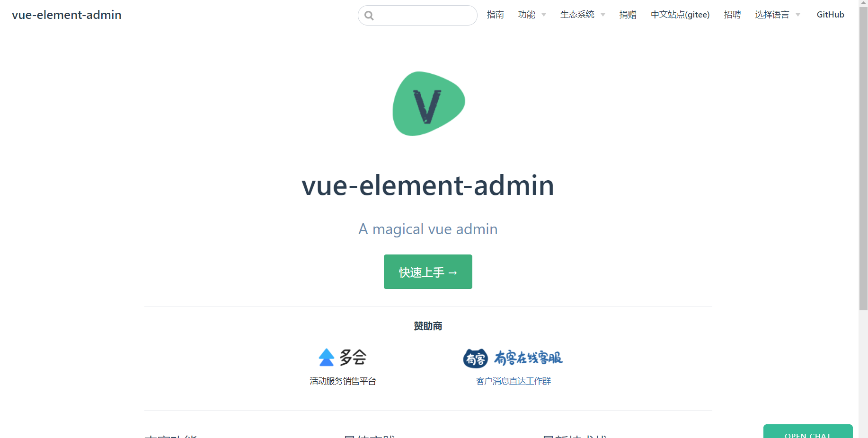Click the vue-element-admin site title

[x=67, y=15]
